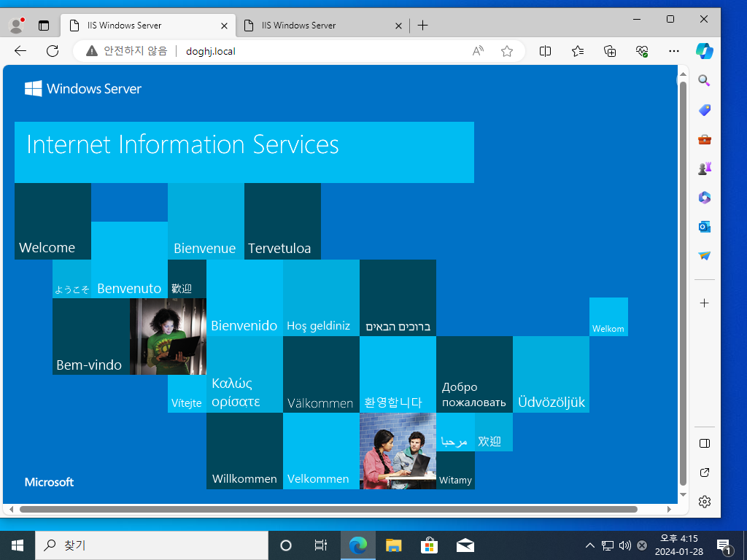Screen dimensions: 747x560
Task: Open sidebar Search magnifier icon
Action: (x=705, y=81)
